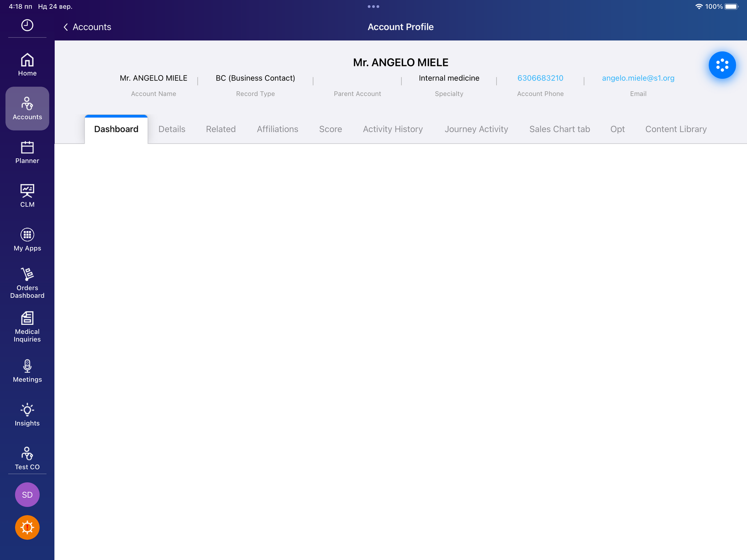
Task: Open the Content Library tab
Action: click(x=676, y=129)
